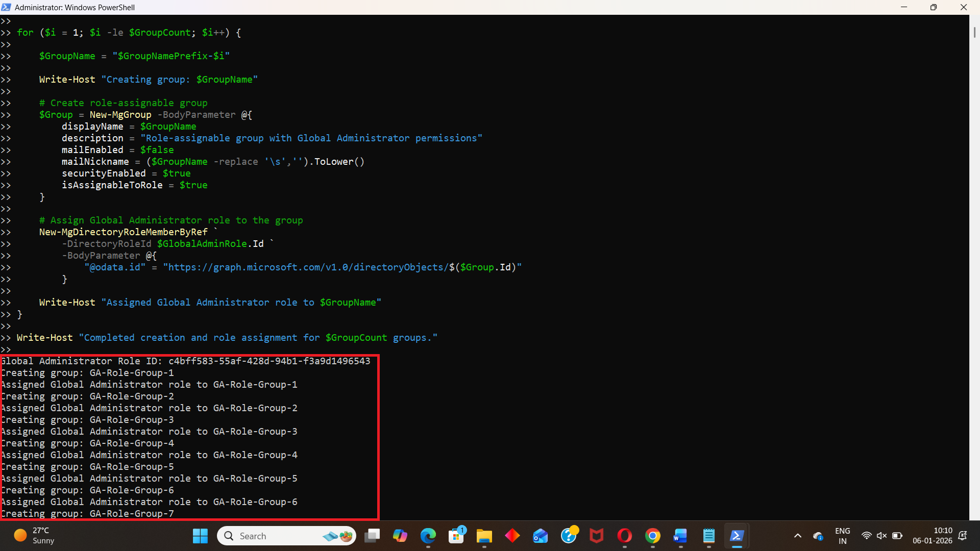Expand the hidden system tray icons
The width and height of the screenshot is (980, 551).
pos(798,536)
